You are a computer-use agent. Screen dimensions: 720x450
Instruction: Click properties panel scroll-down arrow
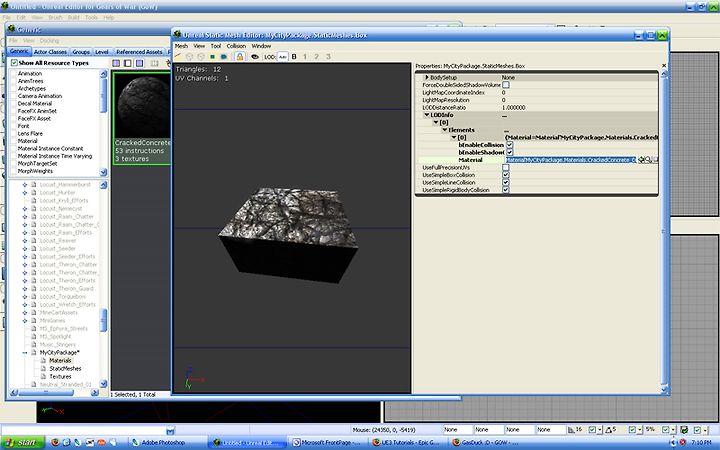(664, 389)
